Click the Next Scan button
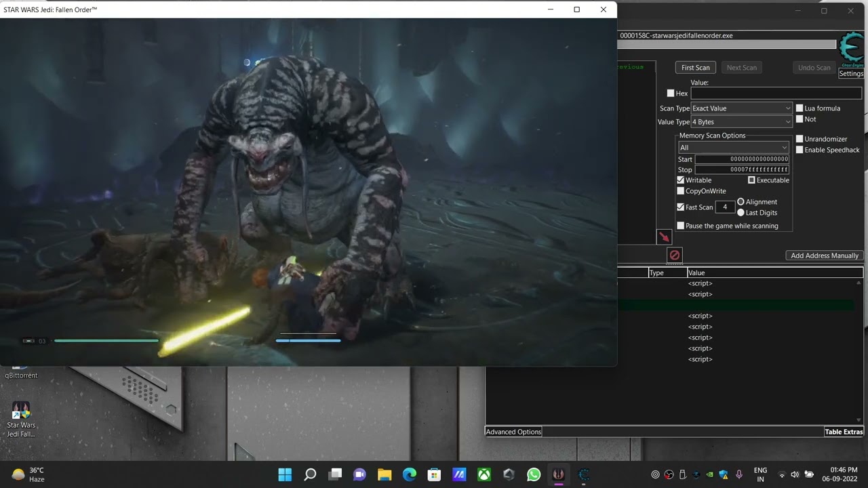The height and width of the screenshot is (488, 868). tap(741, 68)
